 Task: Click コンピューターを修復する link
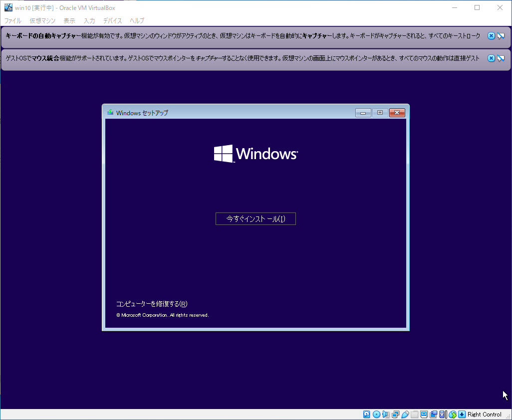click(x=152, y=304)
